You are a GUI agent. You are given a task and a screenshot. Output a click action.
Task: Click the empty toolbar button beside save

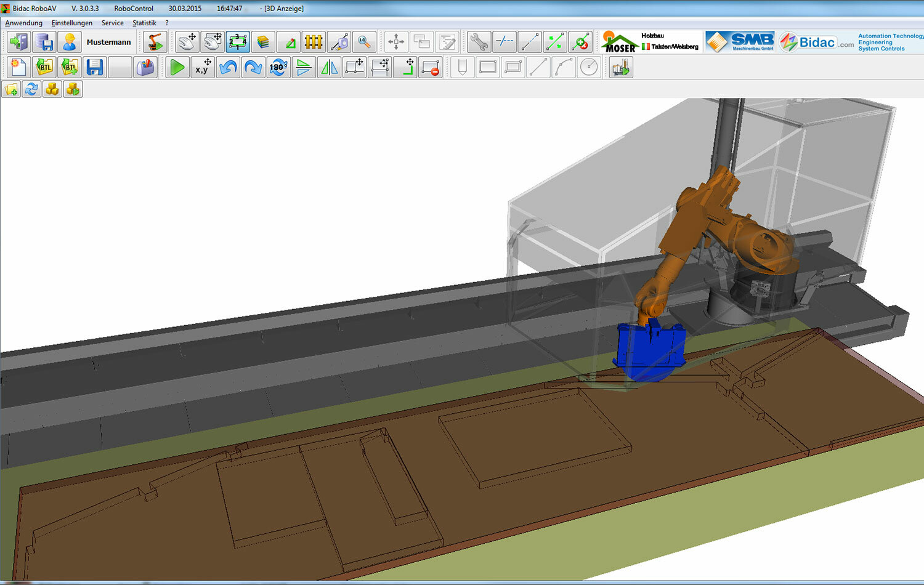tap(120, 67)
